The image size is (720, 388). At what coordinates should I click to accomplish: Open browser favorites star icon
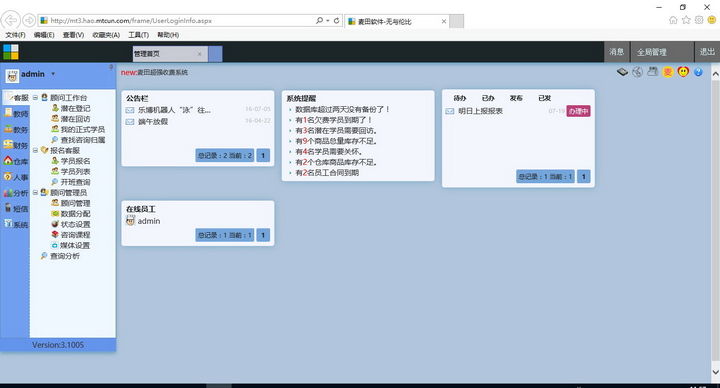(686, 20)
